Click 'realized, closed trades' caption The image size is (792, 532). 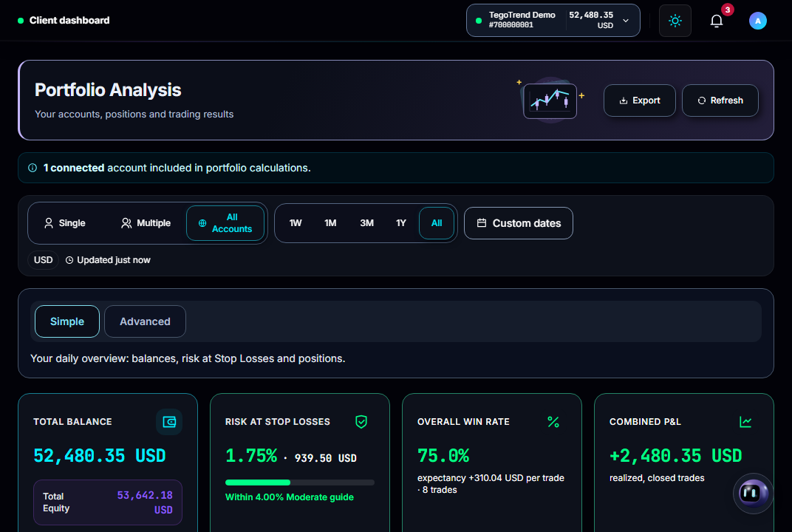pyautogui.click(x=657, y=478)
